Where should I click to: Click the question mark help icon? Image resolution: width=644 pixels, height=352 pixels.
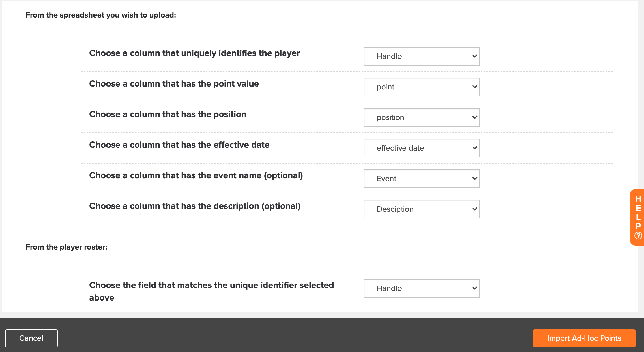tap(638, 236)
